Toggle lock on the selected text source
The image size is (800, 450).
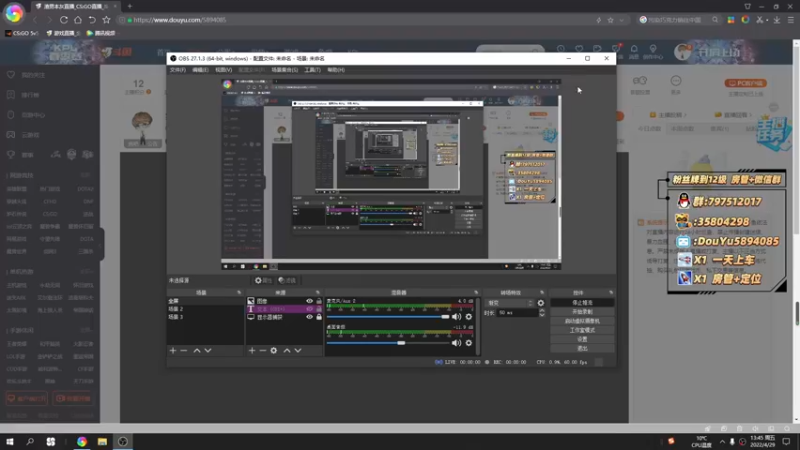pos(319,309)
